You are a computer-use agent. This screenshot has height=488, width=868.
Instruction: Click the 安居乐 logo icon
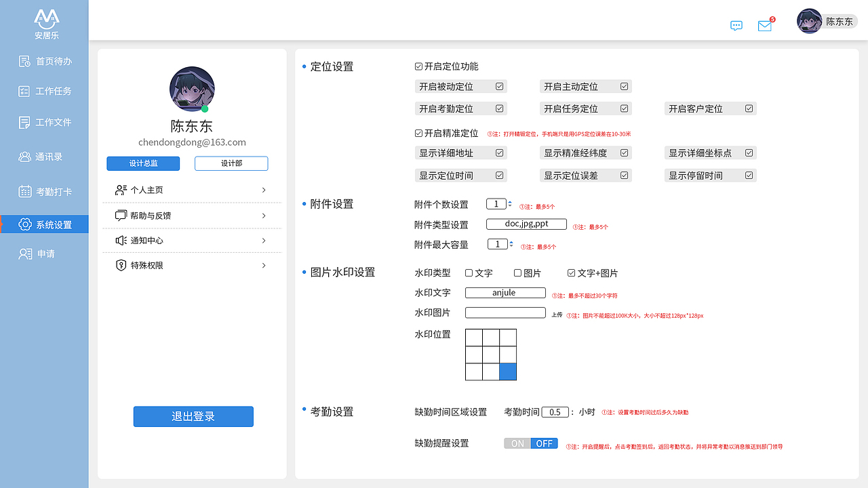click(47, 18)
